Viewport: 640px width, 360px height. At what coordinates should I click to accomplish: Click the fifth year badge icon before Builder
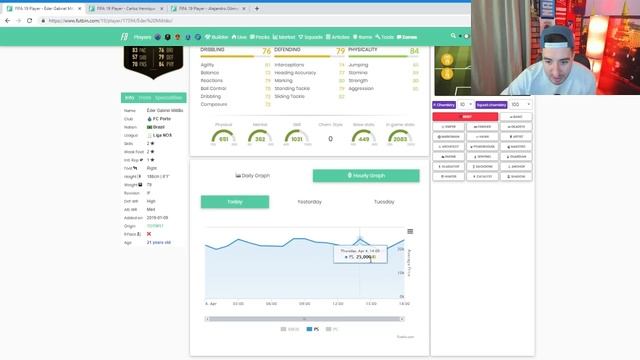[x=198, y=37]
